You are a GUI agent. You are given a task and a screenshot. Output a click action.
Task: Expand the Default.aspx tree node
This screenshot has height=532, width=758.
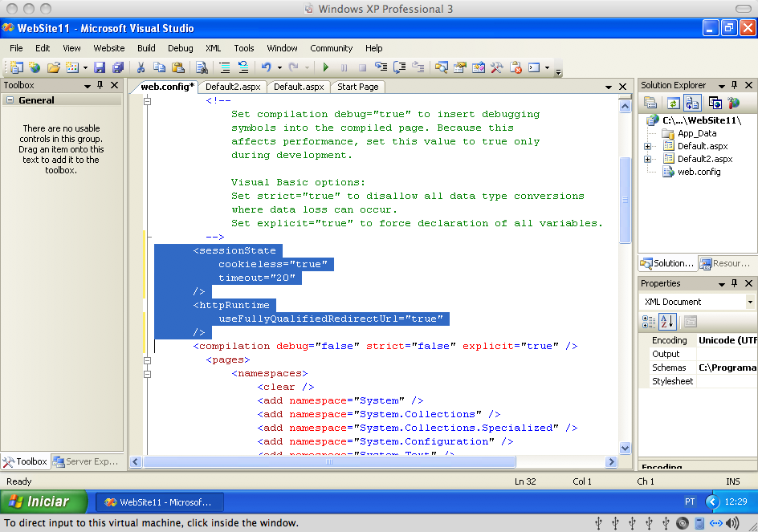tap(647, 146)
